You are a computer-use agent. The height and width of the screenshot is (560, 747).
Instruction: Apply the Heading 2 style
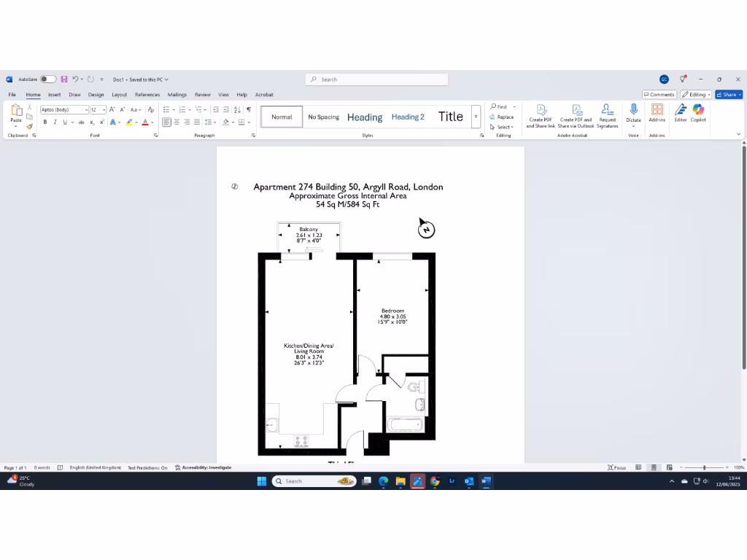pos(408,117)
